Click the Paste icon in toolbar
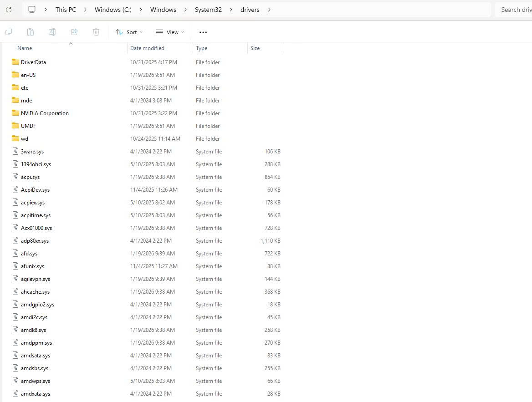532x402 pixels. tap(31, 32)
